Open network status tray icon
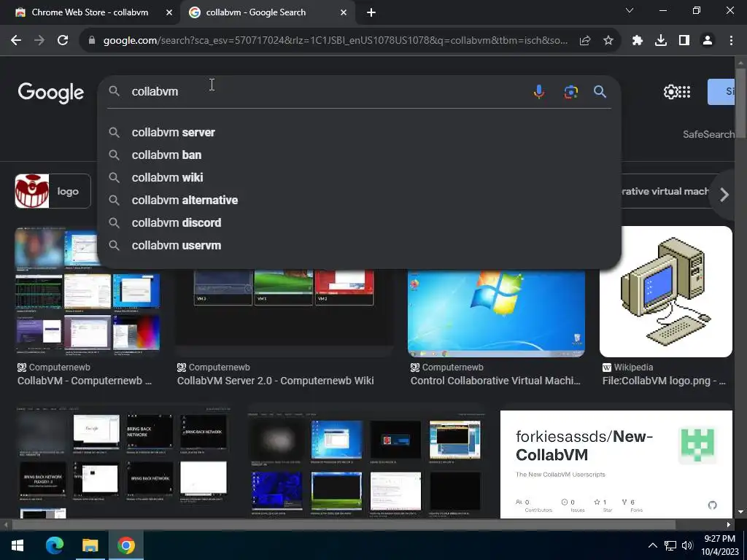 click(670, 545)
